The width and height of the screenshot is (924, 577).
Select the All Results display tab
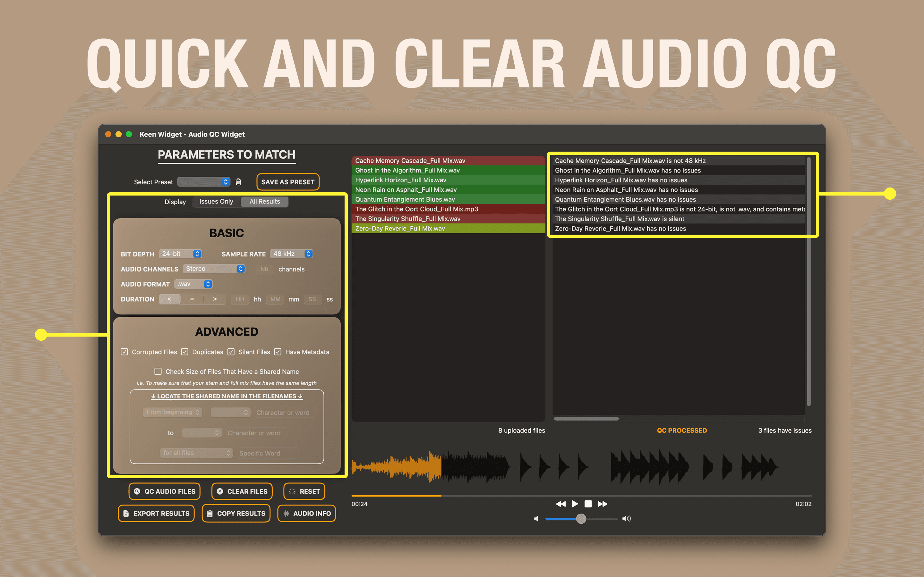coord(265,202)
